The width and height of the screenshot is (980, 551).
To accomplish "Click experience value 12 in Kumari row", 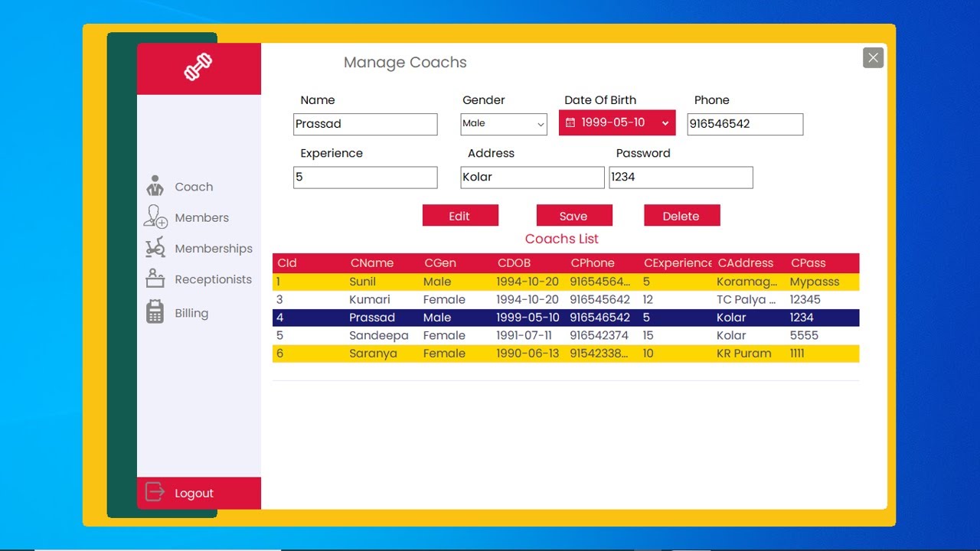I will [677, 299].
